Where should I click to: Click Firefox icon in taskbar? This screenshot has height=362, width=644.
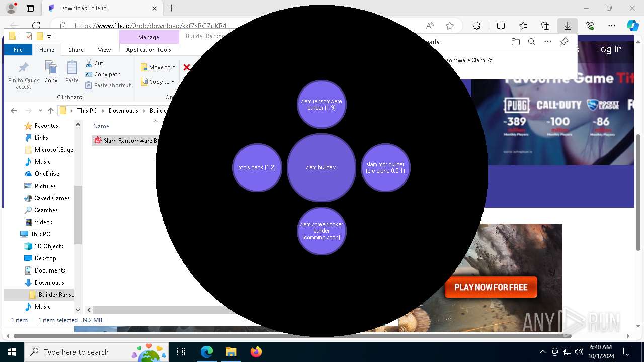point(256,352)
